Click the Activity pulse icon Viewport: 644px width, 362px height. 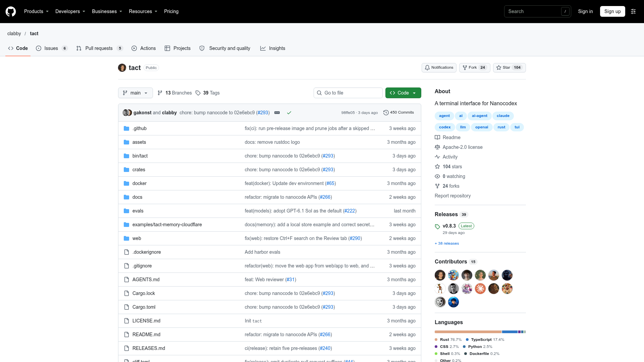click(437, 157)
